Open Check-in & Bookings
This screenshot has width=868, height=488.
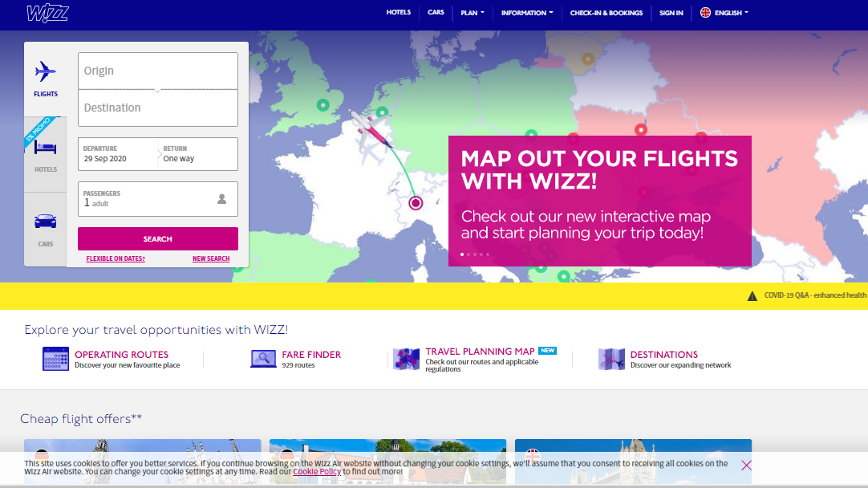point(606,13)
